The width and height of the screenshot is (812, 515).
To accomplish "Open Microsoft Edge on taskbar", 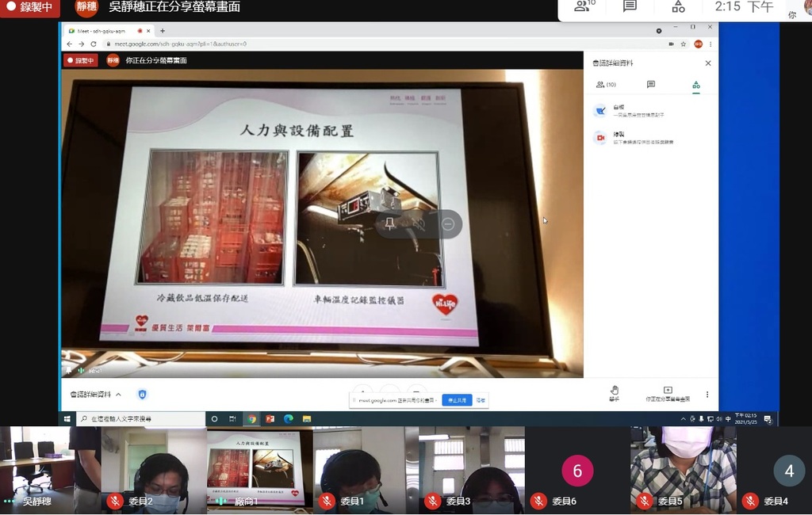I will [289, 418].
